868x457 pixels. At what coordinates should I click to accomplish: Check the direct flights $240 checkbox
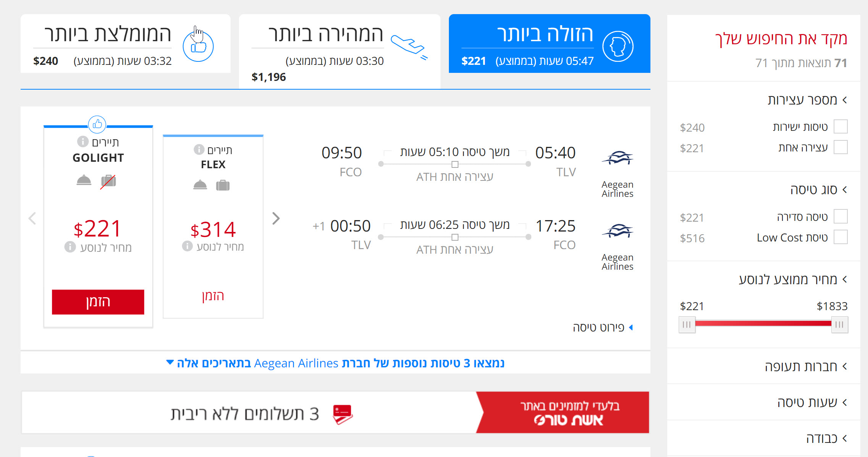click(x=841, y=127)
